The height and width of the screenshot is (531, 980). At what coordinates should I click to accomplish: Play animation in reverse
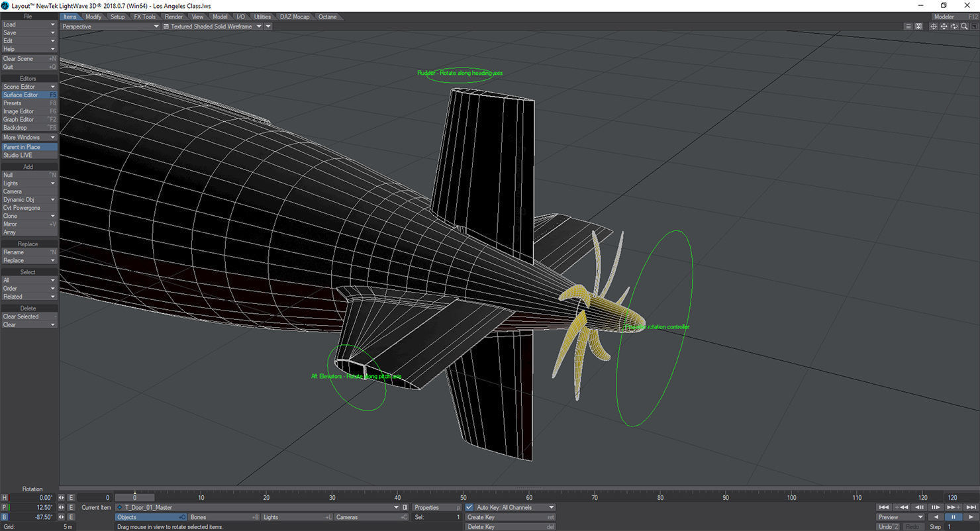point(936,517)
